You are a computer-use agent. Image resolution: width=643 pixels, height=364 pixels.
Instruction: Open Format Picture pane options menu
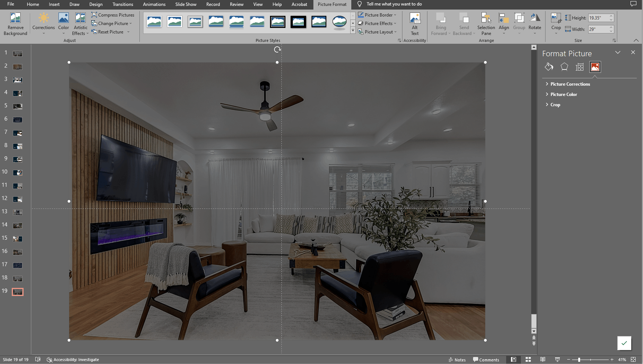[618, 53]
